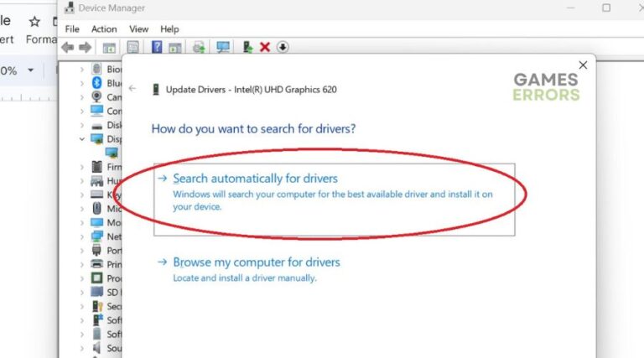Image resolution: width=644 pixels, height=358 pixels.
Task: Click the Update driver toolbar icon with green arrow
Action: click(247, 47)
